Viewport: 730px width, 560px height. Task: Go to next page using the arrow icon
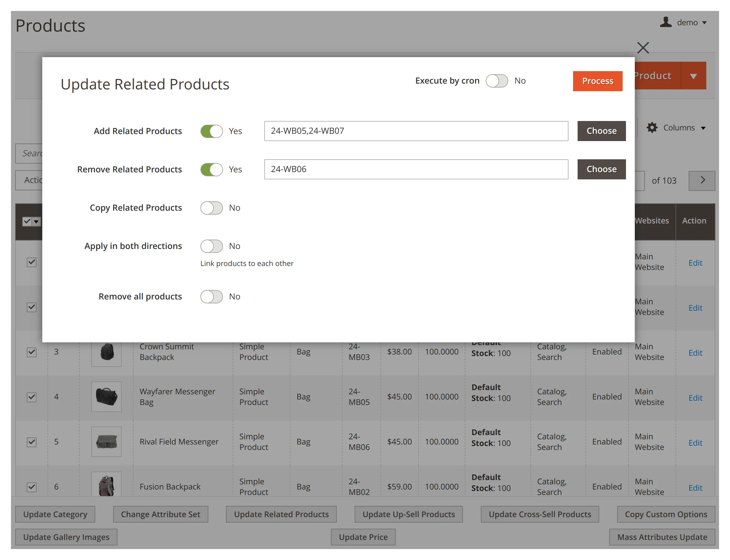702,180
